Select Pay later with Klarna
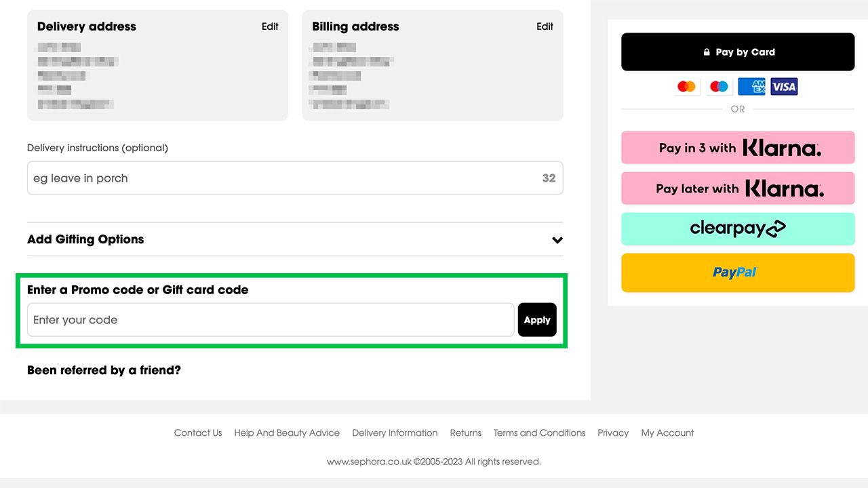The width and height of the screenshot is (868, 488). (x=738, y=188)
